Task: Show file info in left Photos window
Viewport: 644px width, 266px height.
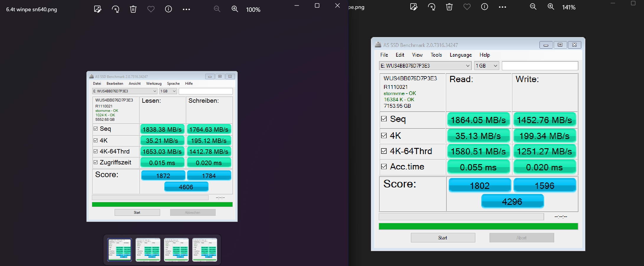Action: click(168, 9)
